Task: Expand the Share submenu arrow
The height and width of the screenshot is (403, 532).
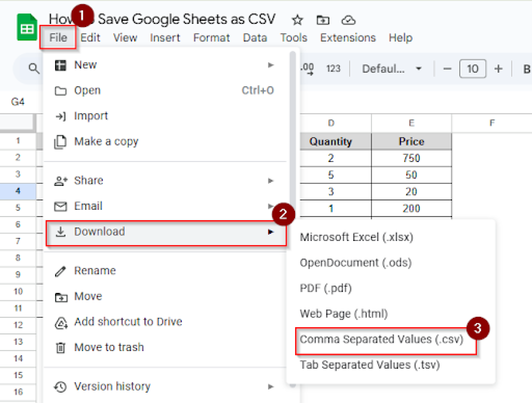Action: 271,180
